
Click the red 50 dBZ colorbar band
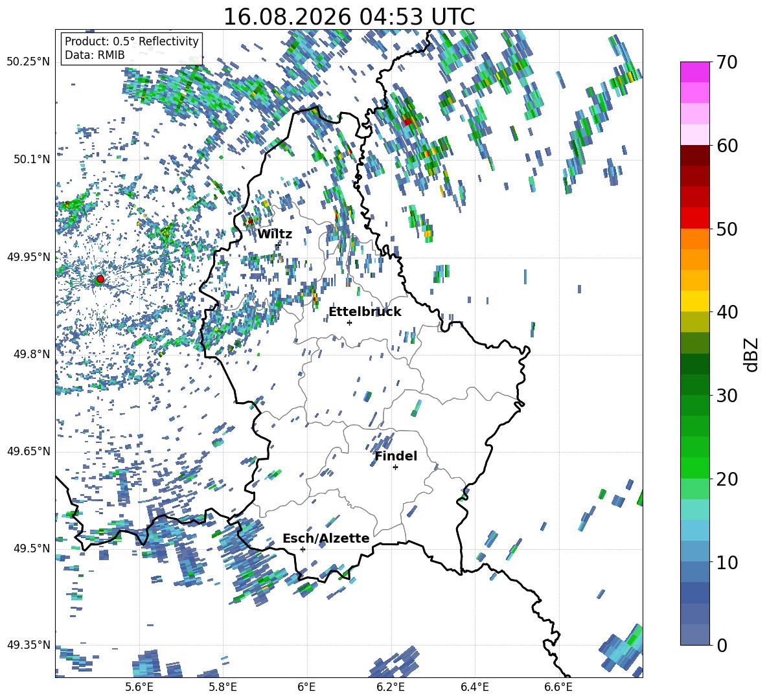point(694,218)
